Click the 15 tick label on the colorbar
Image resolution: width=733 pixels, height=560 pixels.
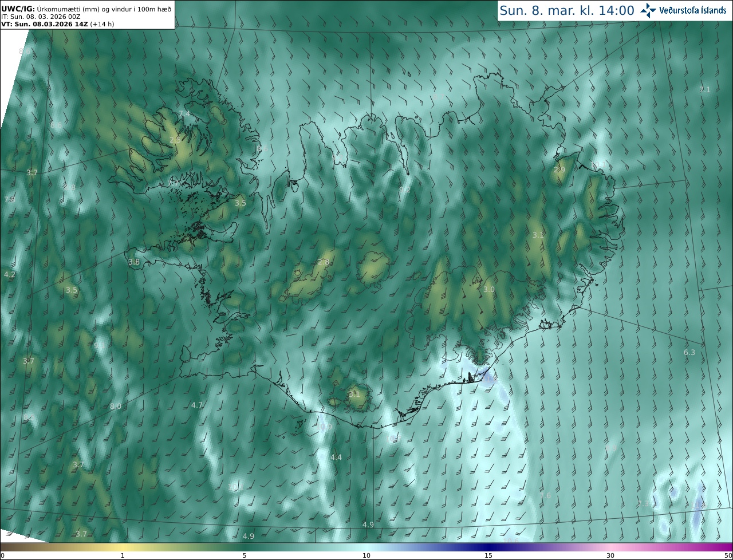point(488,555)
